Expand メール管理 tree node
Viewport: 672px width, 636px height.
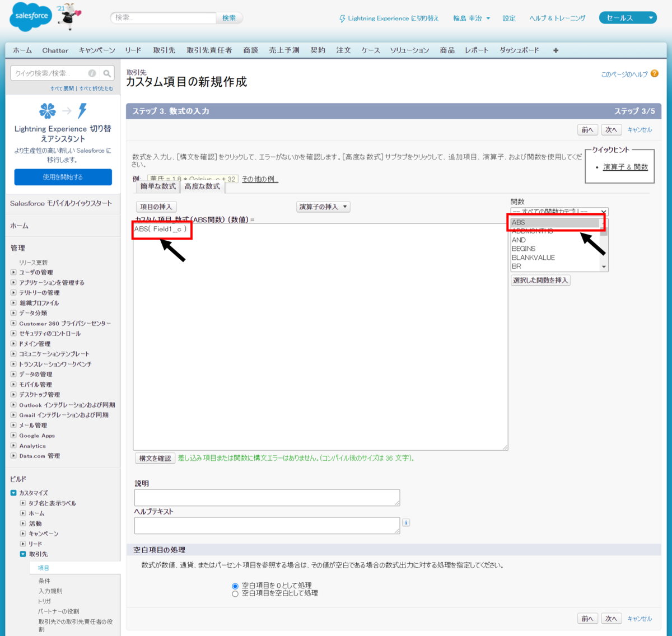[13, 425]
